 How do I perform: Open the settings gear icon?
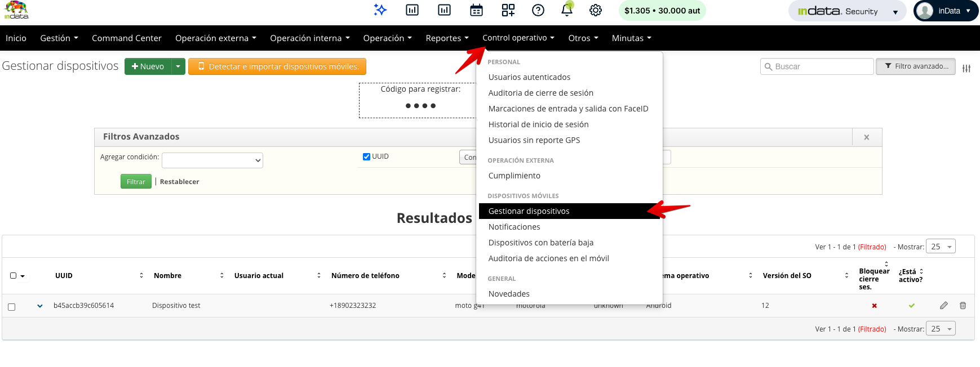596,10
